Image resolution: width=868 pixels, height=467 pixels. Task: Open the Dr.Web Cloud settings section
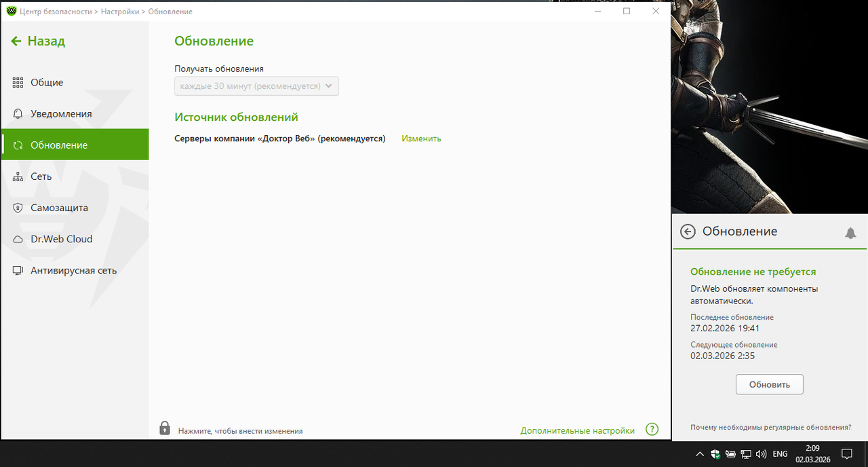click(x=75, y=239)
